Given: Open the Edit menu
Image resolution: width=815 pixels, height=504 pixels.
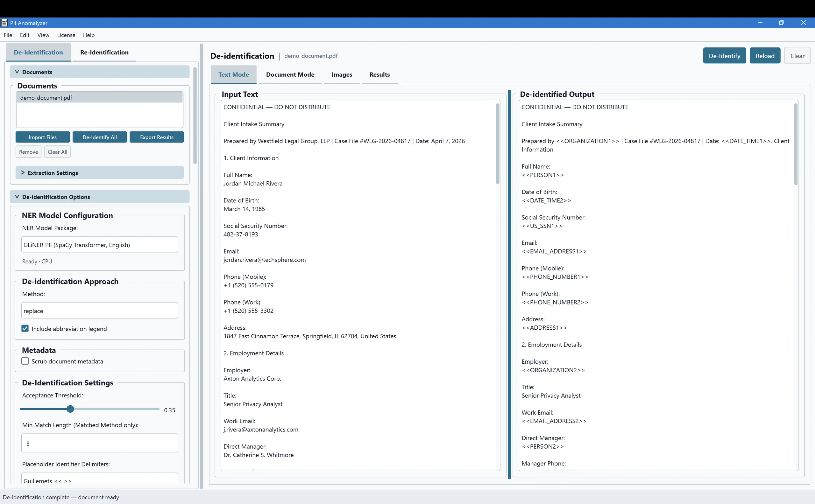Looking at the screenshot, I should tap(25, 35).
